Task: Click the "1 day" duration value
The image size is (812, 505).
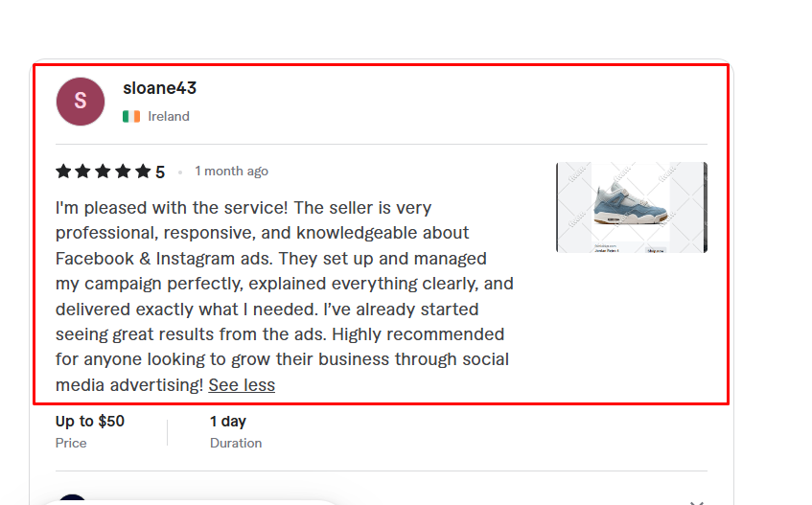Action: click(228, 421)
